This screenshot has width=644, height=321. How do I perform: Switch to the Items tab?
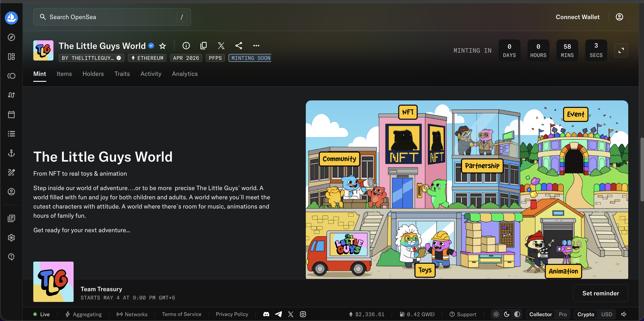64,74
